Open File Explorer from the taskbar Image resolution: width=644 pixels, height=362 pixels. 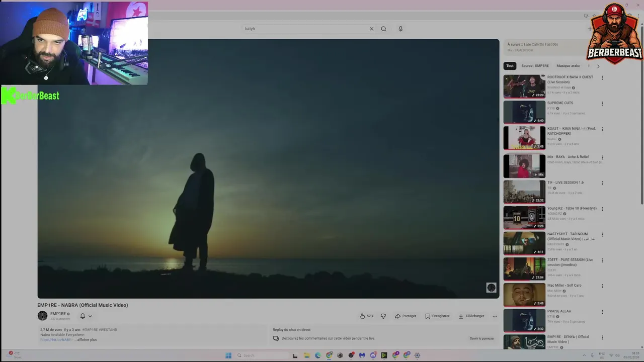306,355
